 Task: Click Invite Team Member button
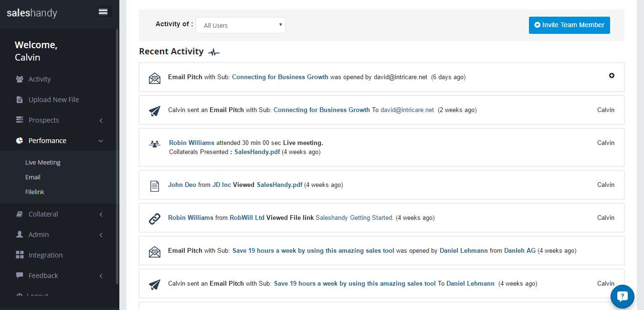click(569, 25)
